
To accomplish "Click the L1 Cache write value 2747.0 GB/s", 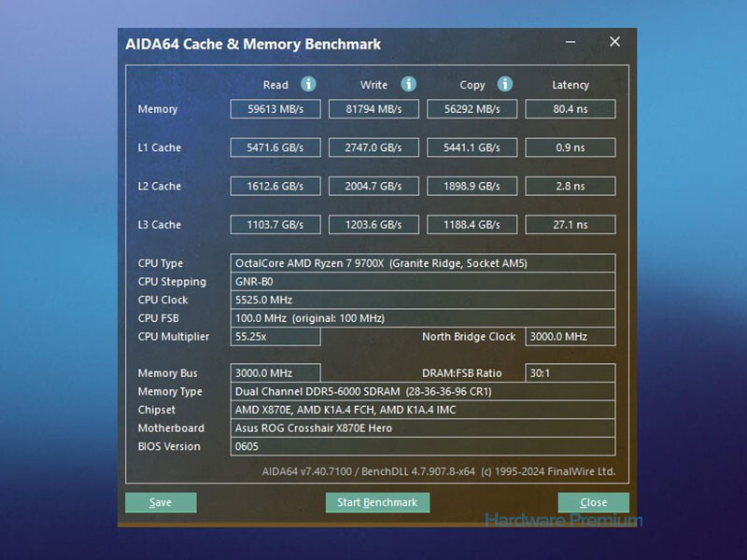I will point(373,147).
